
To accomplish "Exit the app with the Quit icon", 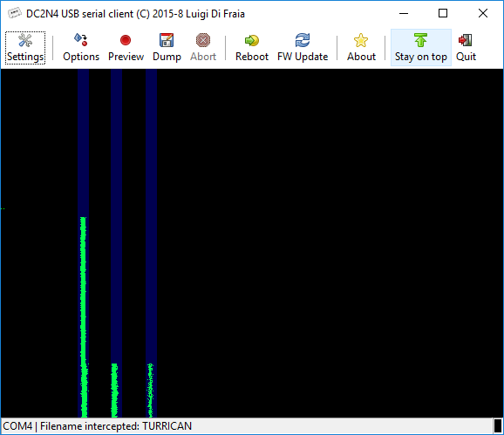I will 466,40.
